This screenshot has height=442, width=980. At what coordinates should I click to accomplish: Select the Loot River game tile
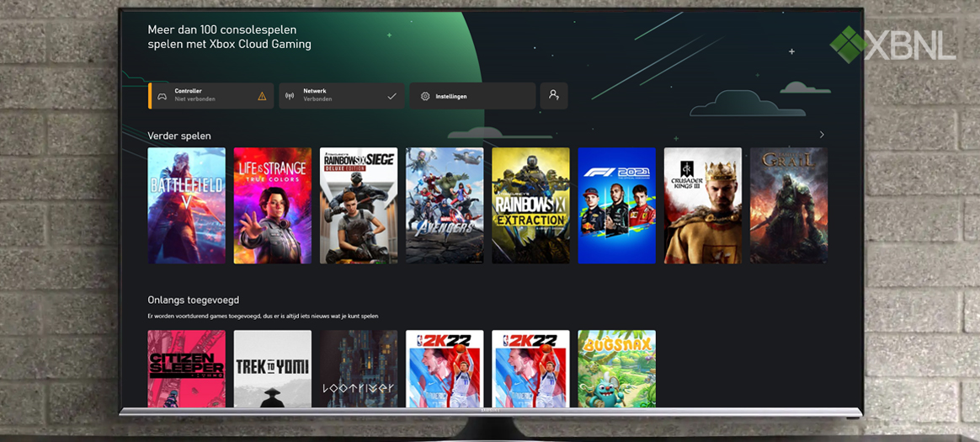[x=359, y=369]
